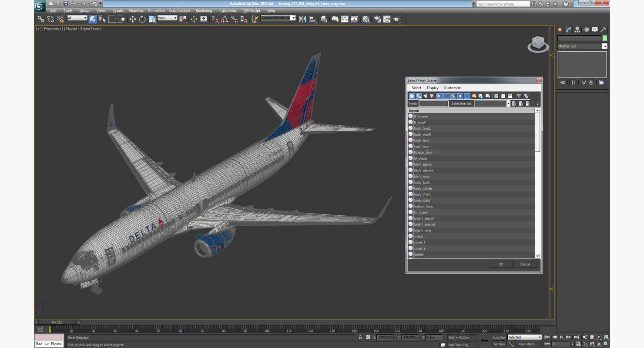Switch to the Display panel tab

[595, 30]
